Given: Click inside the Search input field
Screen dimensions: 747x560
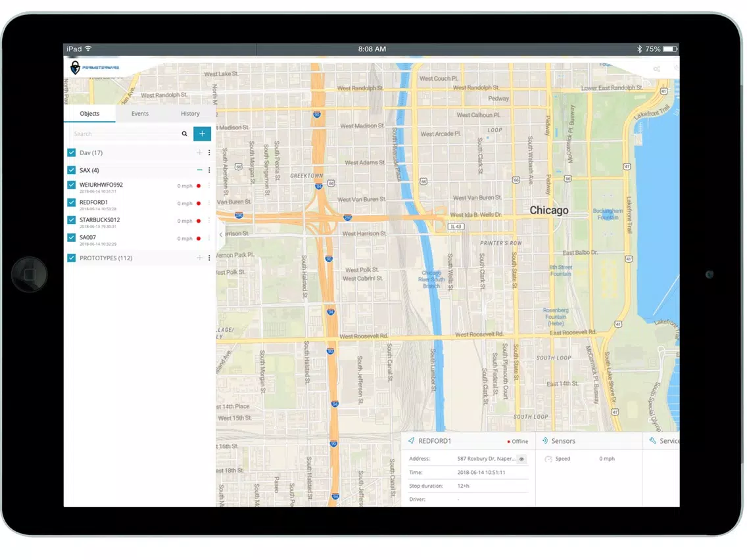Looking at the screenshot, I should [126, 134].
